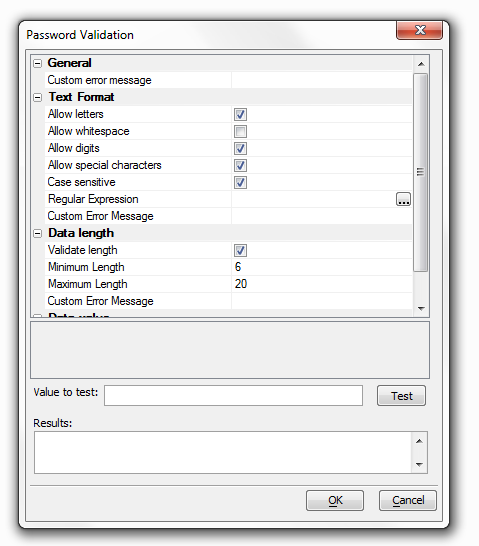
Task: Uncheck the Validate length checkbox
Action: pos(240,250)
